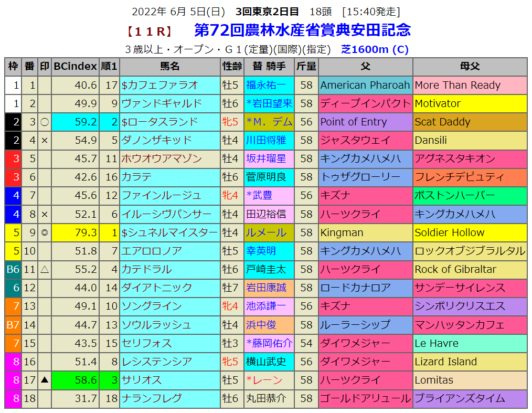This screenshot has width=532, height=413.
Task: Open horse ソングライン's details
Action: 152,306
